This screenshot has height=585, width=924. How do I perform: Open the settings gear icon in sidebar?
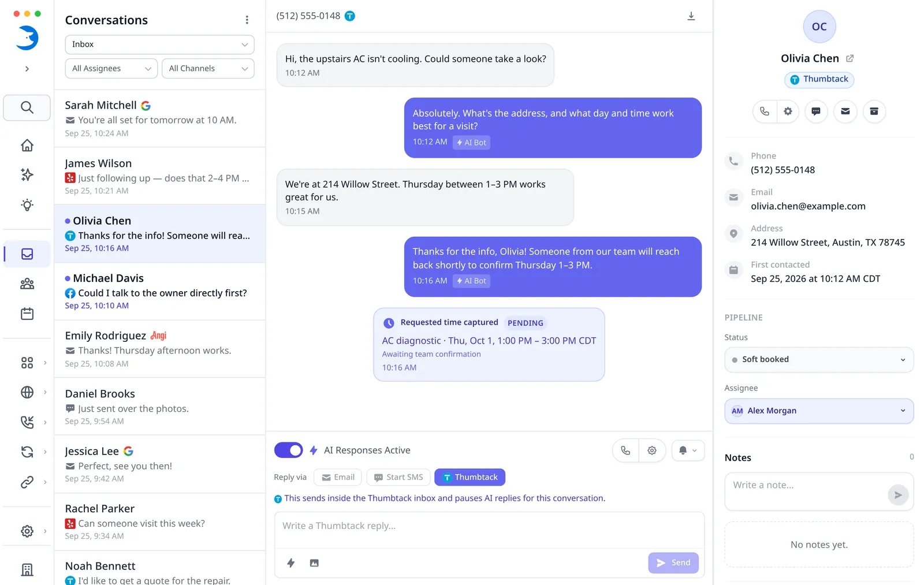tap(27, 531)
